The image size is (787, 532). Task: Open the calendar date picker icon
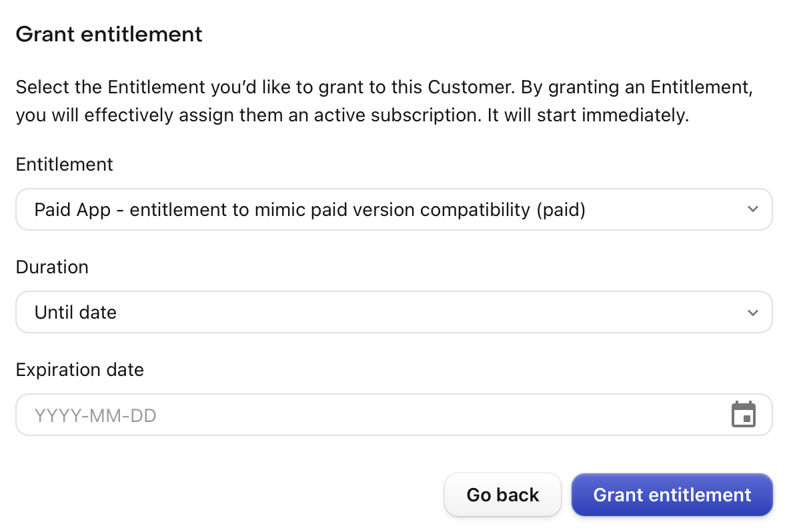[744, 414]
